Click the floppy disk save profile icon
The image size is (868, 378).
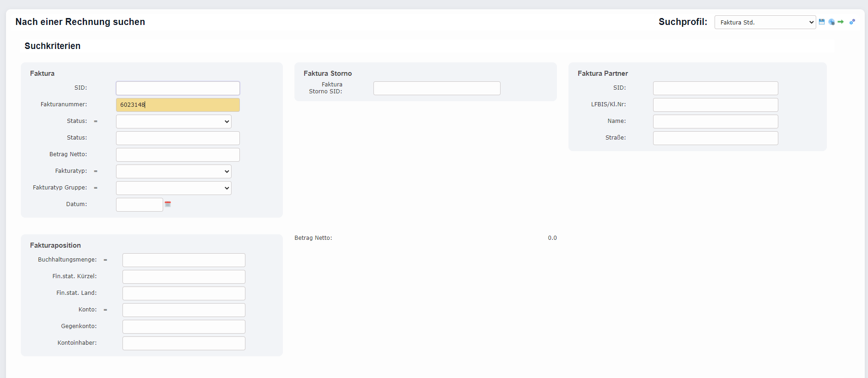click(821, 22)
